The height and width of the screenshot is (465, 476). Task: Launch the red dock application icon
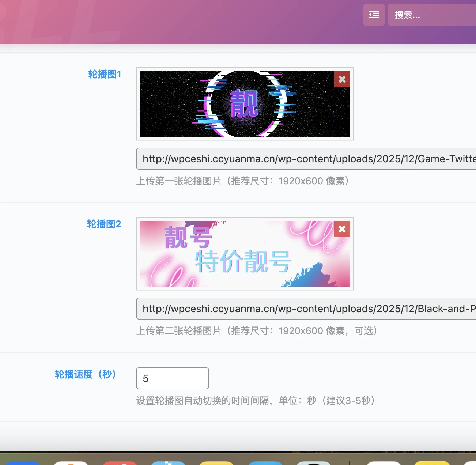[121, 462]
